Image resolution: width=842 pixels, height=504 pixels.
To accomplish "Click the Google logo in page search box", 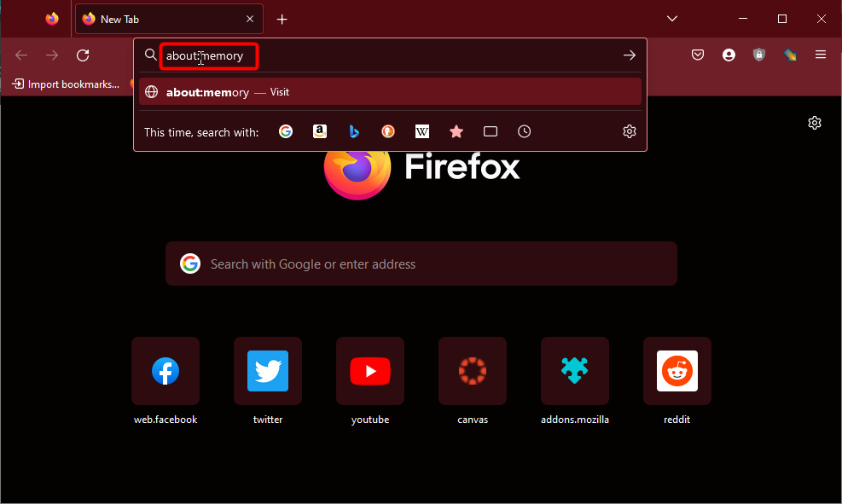I will coord(190,264).
